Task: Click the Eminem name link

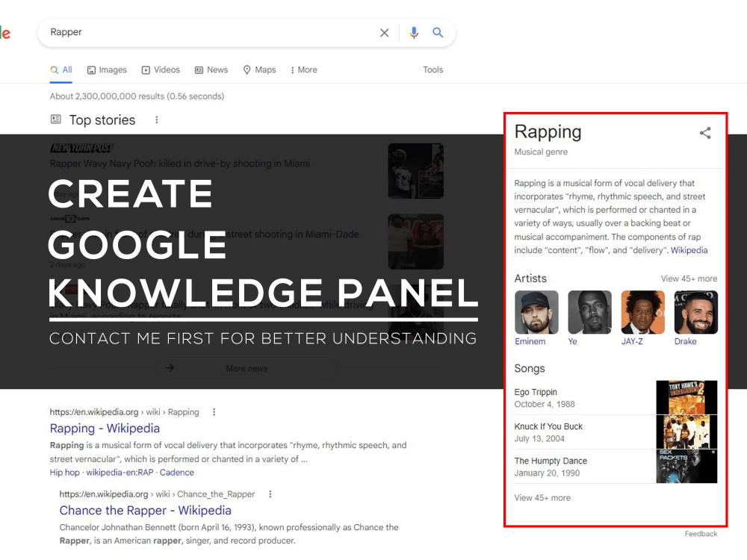Action: [x=530, y=341]
